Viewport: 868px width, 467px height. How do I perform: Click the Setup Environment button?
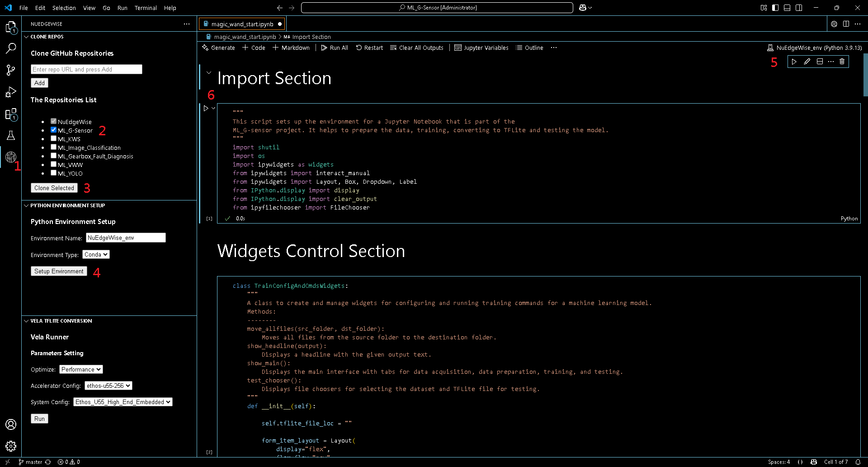[59, 271]
